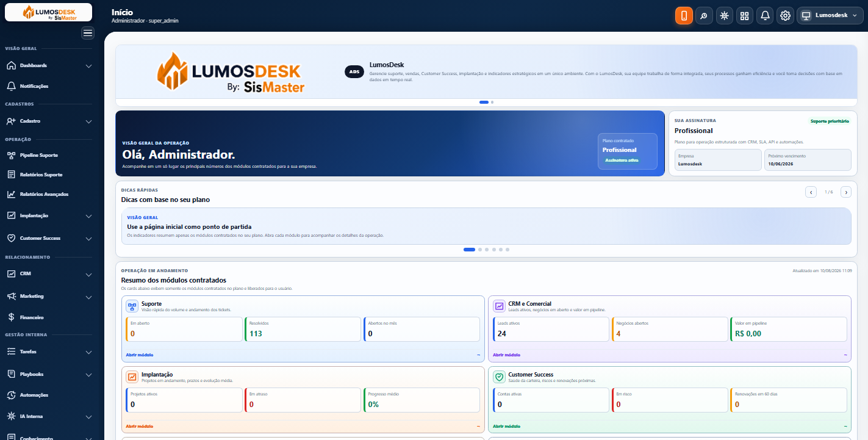868x440 pixels.
Task: Expand the Implantação menu chevron
Action: click(x=88, y=216)
